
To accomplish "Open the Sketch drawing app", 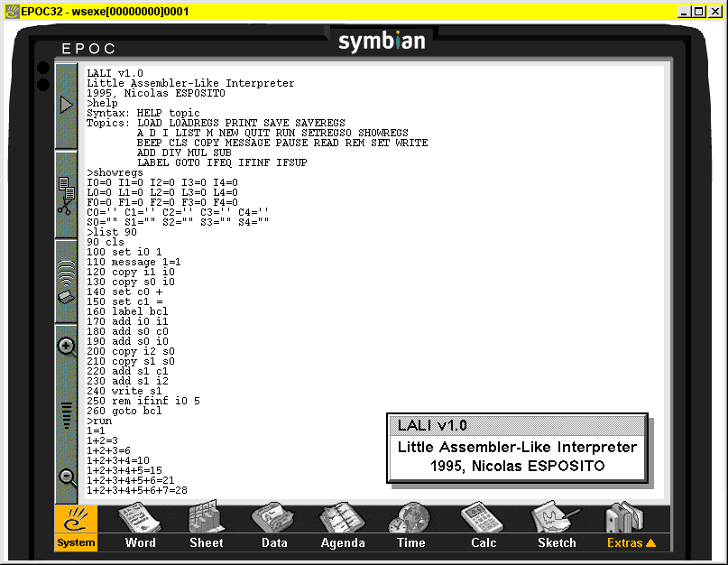I will [557, 528].
